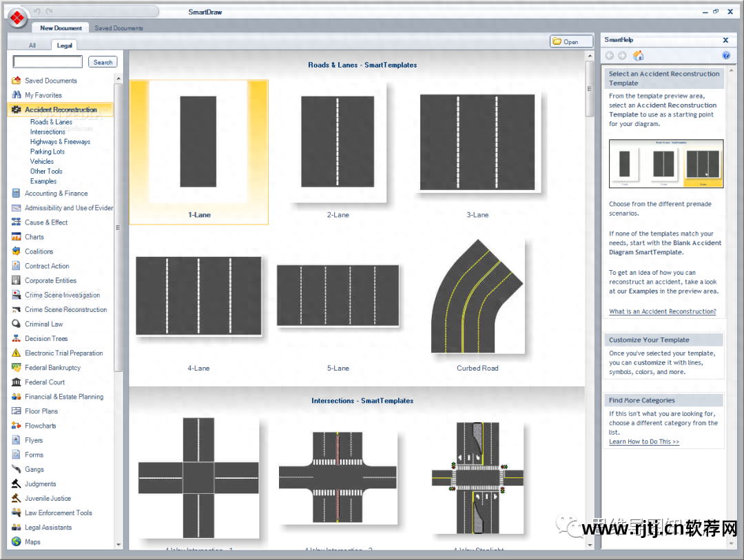744x560 pixels.
Task: Click the Contract Action category icon
Action: (16, 266)
